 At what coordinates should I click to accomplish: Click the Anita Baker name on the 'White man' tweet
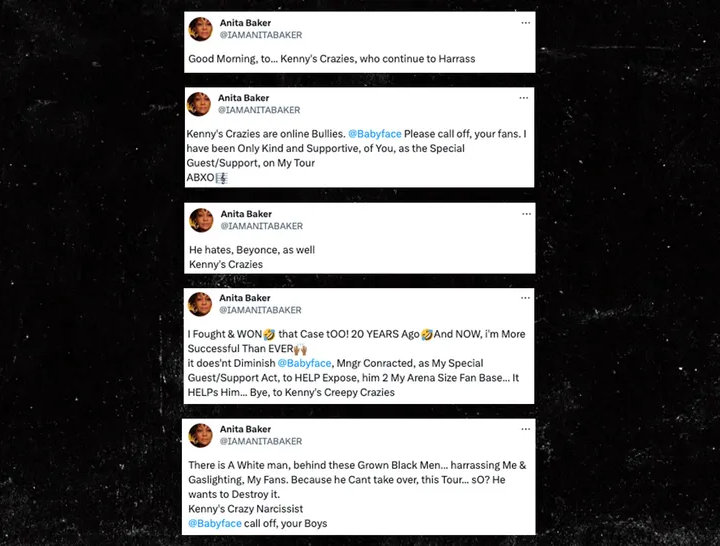(245, 429)
